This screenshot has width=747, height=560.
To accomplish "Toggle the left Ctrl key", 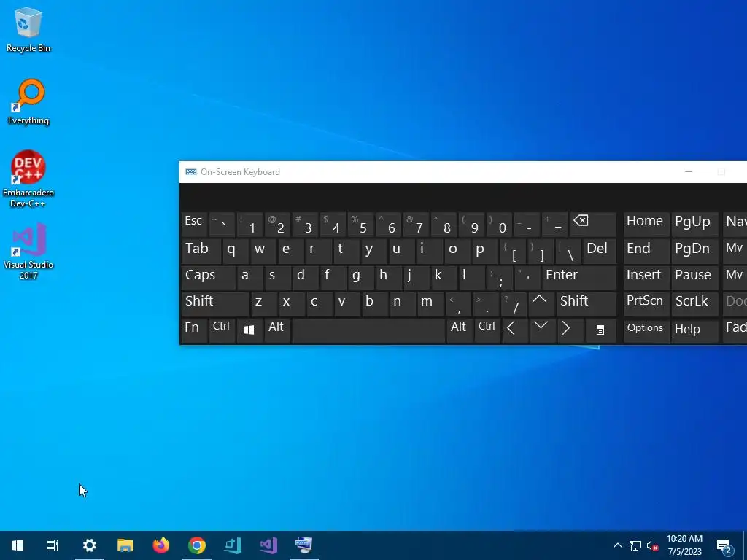I will 222,330.
